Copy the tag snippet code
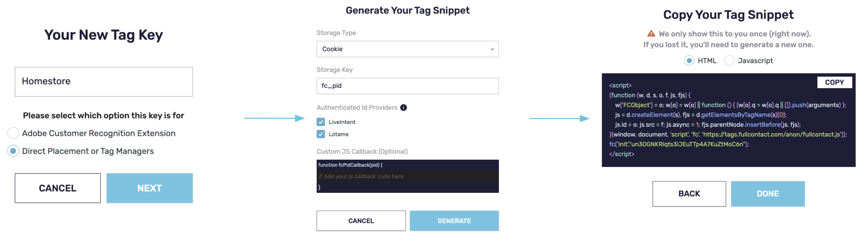Screen dimensions: 868x247 point(834,82)
